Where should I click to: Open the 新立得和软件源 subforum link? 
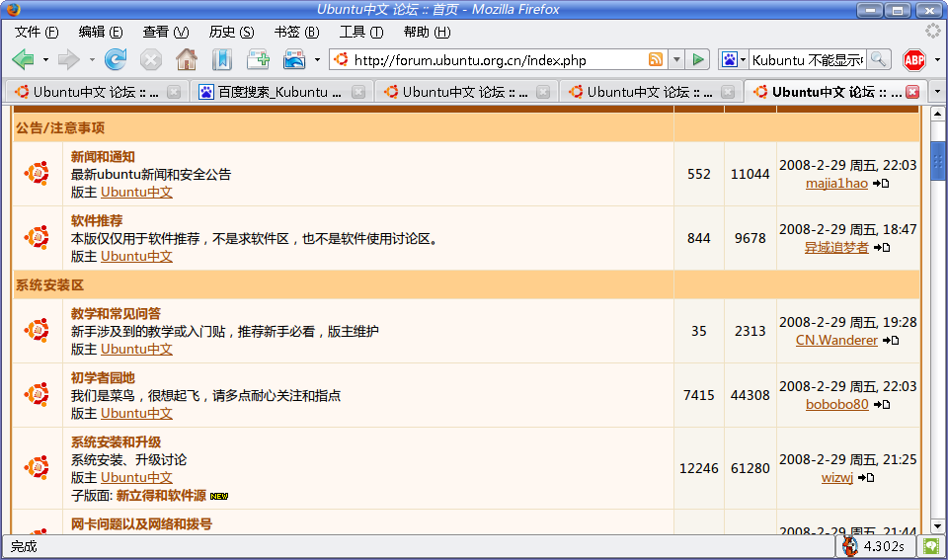161,495
